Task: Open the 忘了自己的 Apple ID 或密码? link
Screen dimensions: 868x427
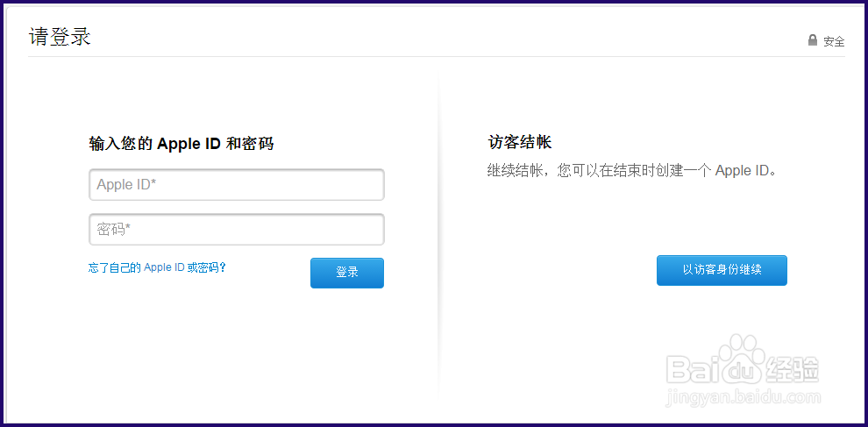Action: point(157,267)
